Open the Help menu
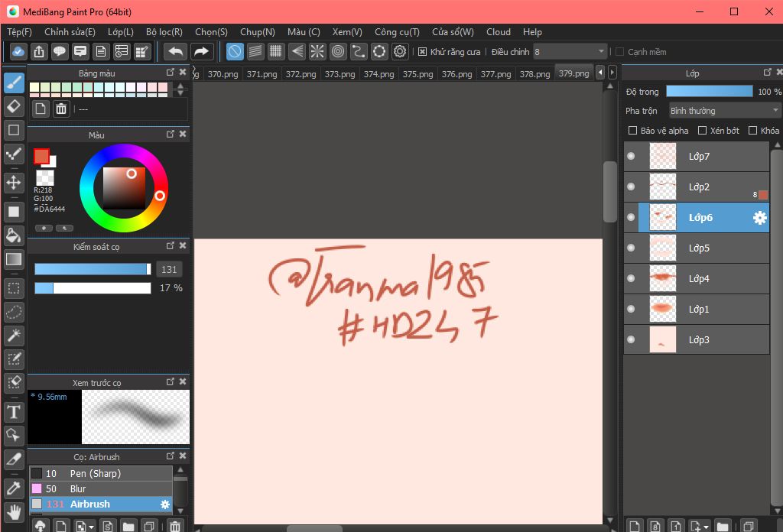This screenshot has height=532, width=783. pos(532,32)
